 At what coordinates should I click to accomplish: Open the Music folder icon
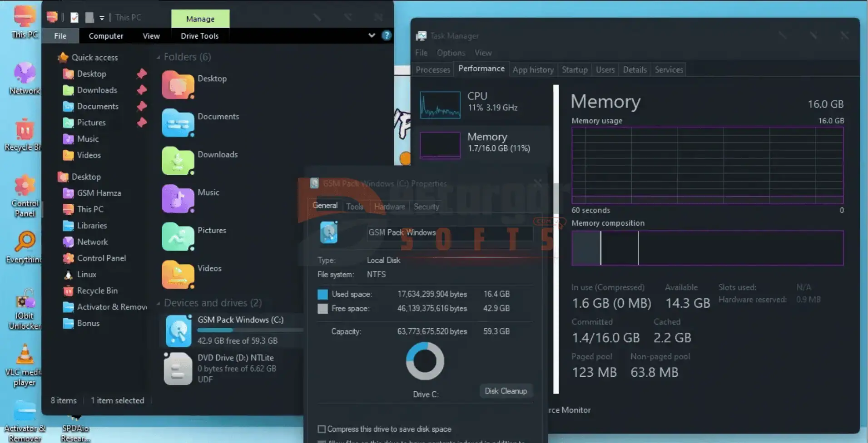pyautogui.click(x=178, y=198)
